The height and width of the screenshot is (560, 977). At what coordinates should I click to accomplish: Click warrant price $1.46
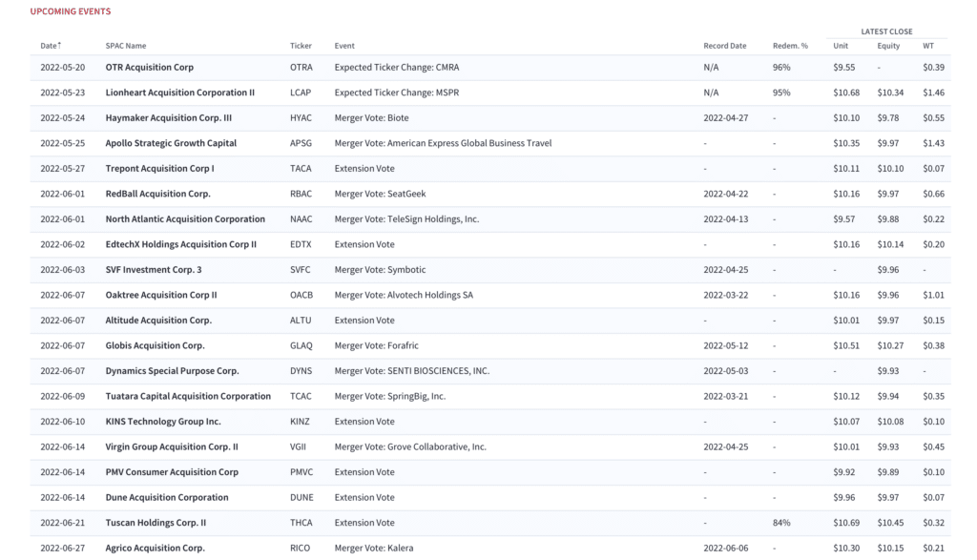click(x=933, y=93)
